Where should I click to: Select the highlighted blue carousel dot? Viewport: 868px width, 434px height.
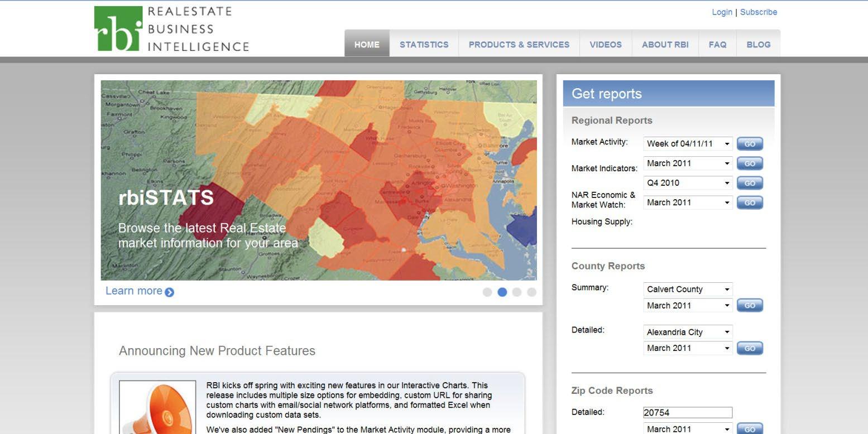pyautogui.click(x=502, y=292)
